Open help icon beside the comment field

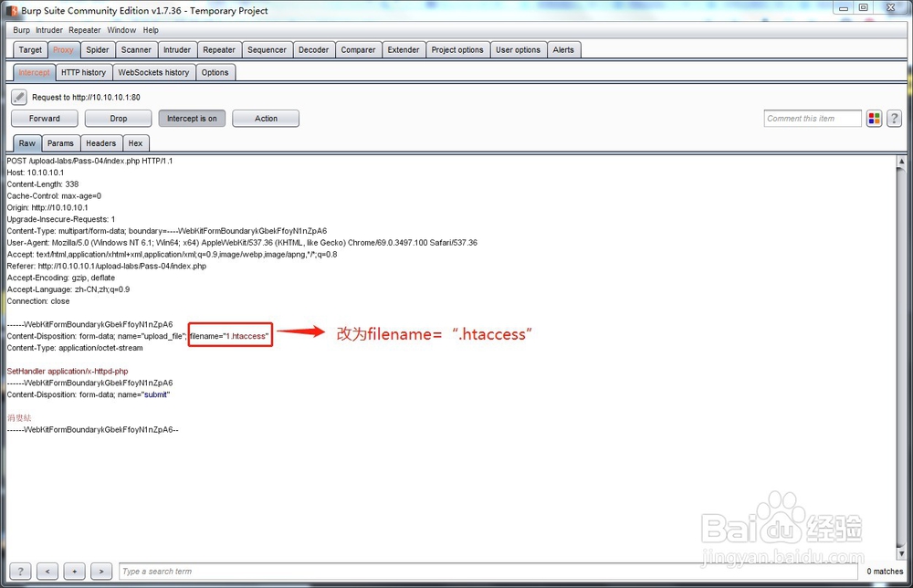pyautogui.click(x=895, y=119)
